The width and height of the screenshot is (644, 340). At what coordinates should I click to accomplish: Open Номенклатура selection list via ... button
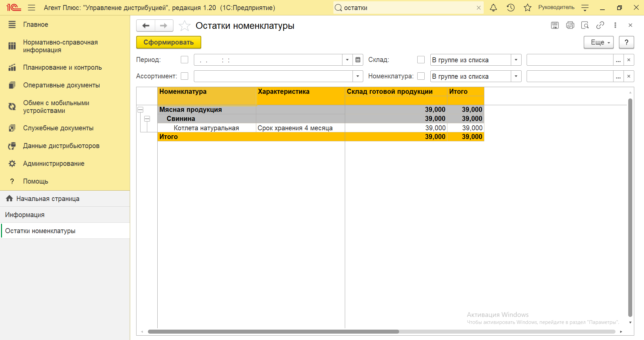coord(619,76)
